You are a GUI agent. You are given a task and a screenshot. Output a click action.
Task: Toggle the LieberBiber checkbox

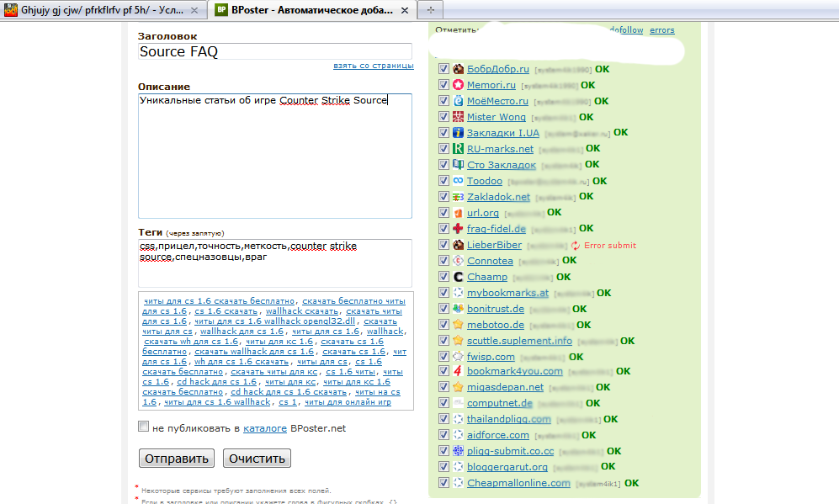pos(443,245)
